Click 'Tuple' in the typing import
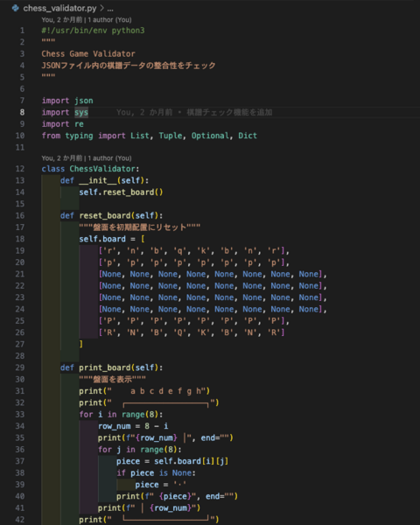Screen dimensions: 420x525 pyautogui.click(x=171, y=136)
